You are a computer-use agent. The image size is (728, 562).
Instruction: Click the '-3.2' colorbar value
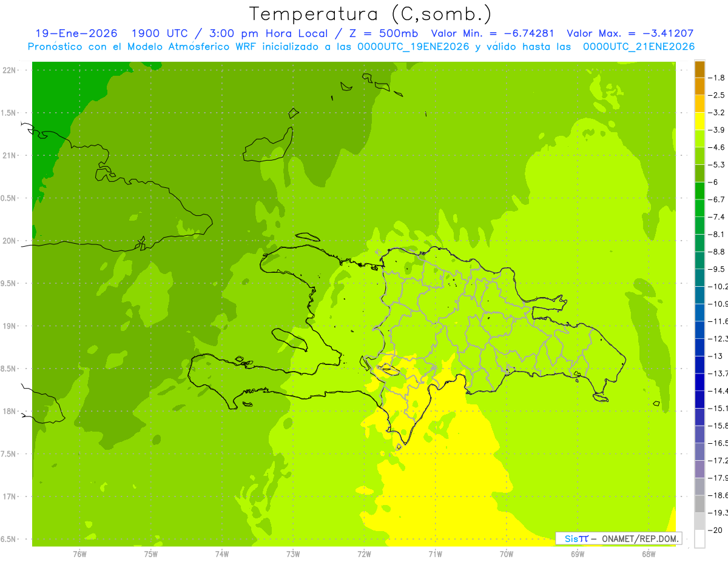[717, 113]
